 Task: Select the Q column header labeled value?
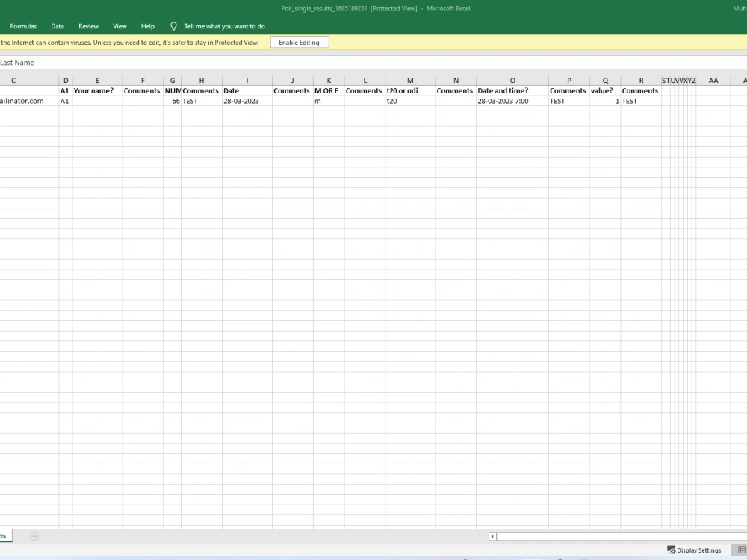(x=605, y=80)
